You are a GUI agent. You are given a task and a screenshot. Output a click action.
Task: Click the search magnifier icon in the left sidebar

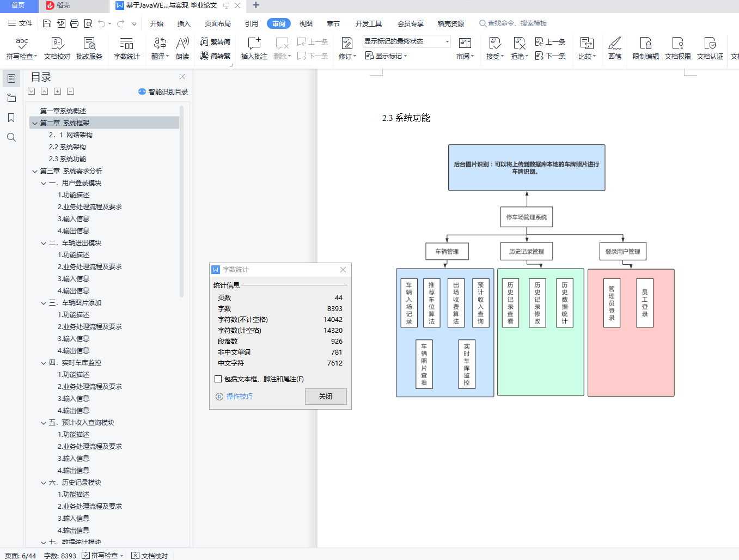point(11,137)
